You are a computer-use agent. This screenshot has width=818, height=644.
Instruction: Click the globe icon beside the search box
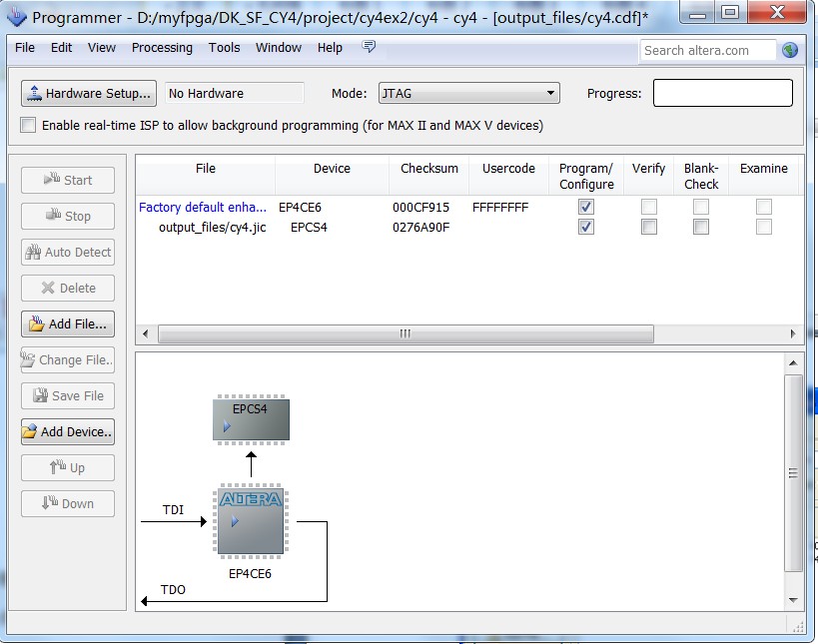pyautogui.click(x=790, y=50)
